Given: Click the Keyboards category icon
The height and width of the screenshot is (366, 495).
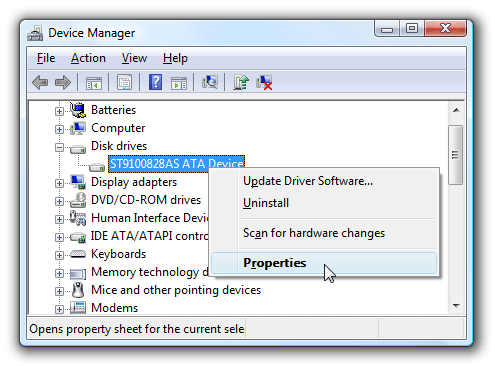Looking at the screenshot, I should (x=78, y=255).
